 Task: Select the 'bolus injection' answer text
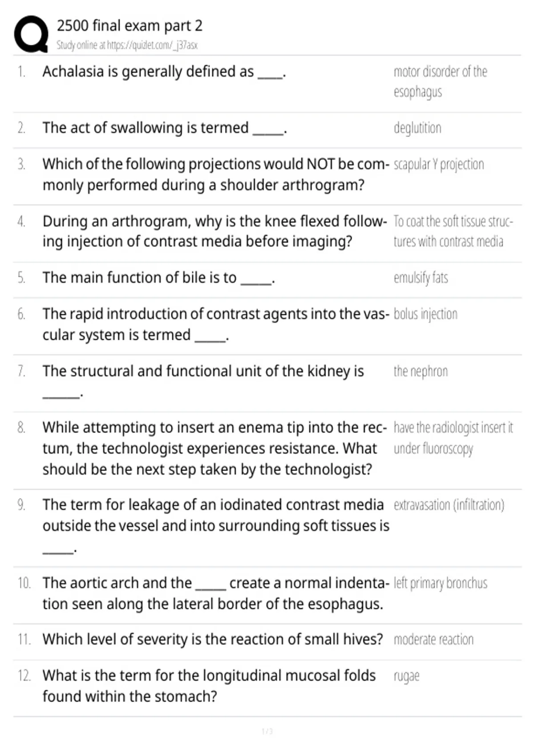425,314
